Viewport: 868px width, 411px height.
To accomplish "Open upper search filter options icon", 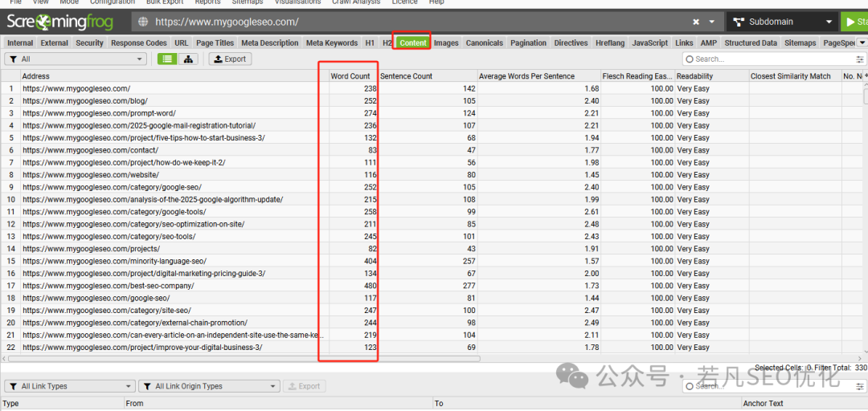I will pyautogui.click(x=860, y=59).
